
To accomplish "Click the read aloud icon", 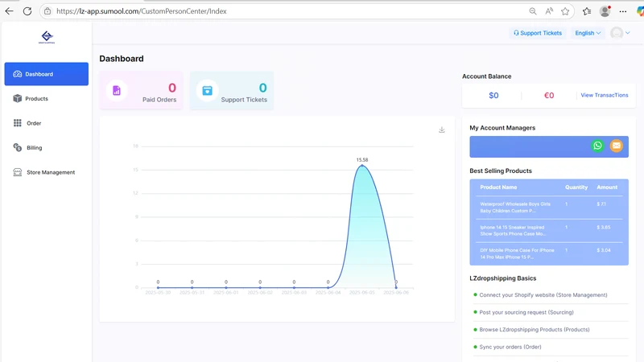I will (549, 11).
